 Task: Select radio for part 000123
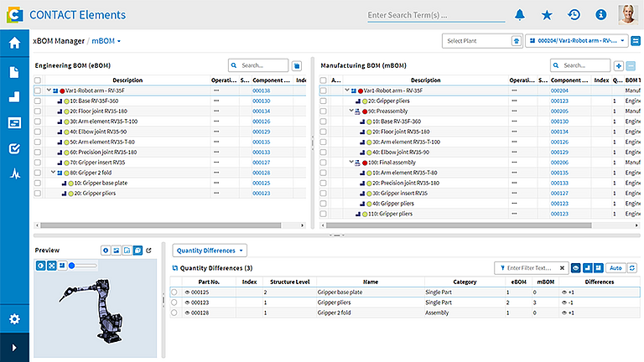pyautogui.click(x=174, y=303)
